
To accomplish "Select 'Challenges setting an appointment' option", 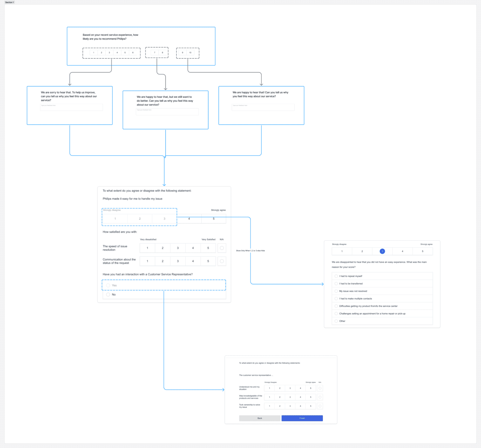I will (382, 314).
